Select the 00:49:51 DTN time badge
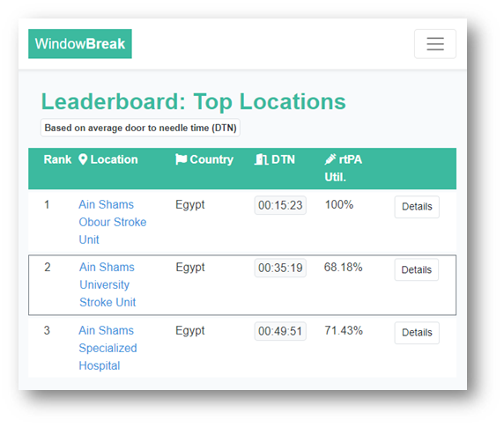Viewport: 504px width, 427px height. (280, 331)
